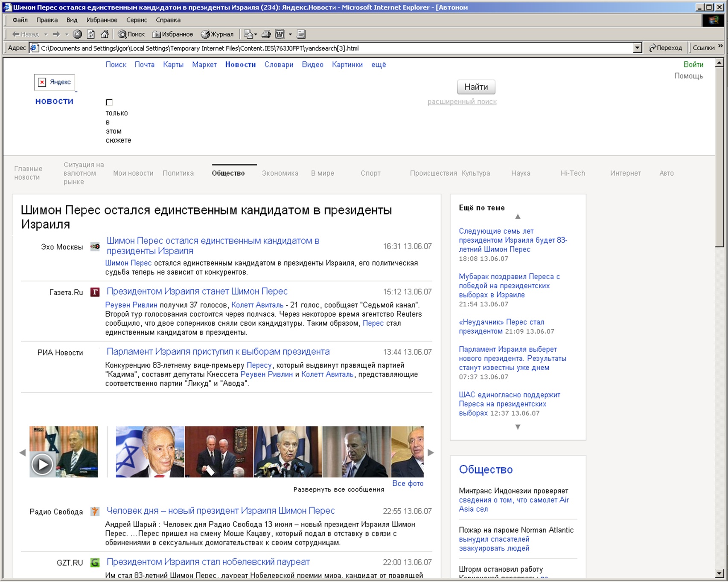
Task: Click the Эхо Москвы source favicon
Action: tap(95, 246)
